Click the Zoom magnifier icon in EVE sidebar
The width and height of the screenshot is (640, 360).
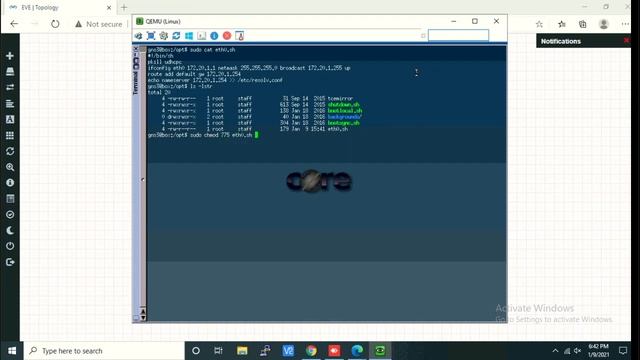point(10,167)
